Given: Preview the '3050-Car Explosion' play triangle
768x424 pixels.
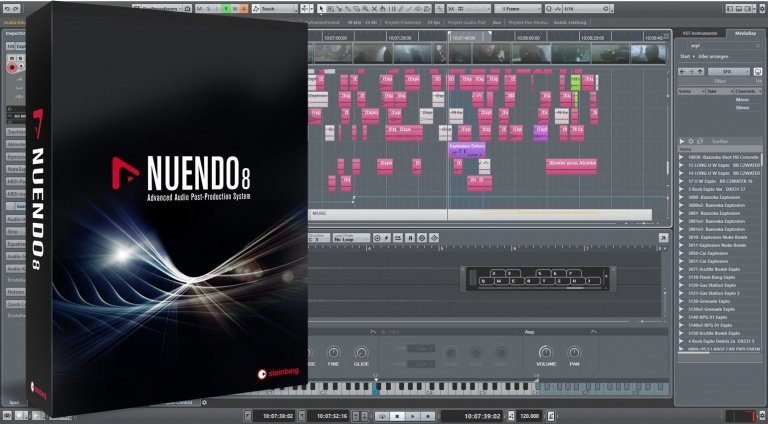Looking at the screenshot, I should [681, 253].
